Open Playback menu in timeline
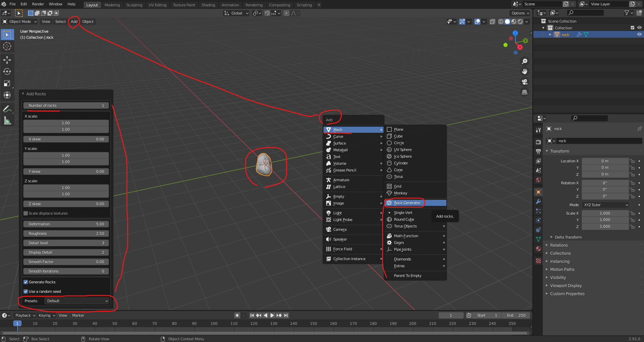Screen dimensions: 644x342 [x=25, y=315]
